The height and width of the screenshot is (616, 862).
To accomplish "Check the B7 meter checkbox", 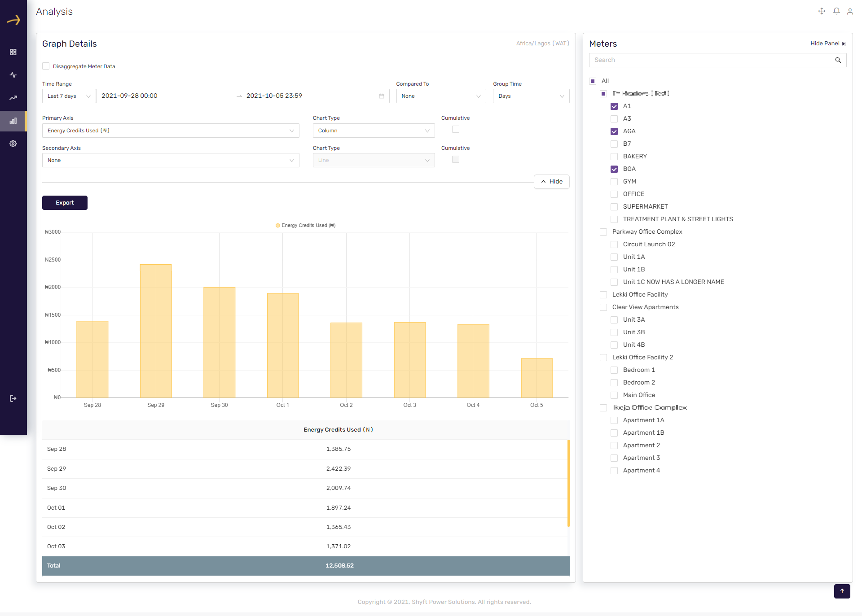I will click(x=614, y=144).
